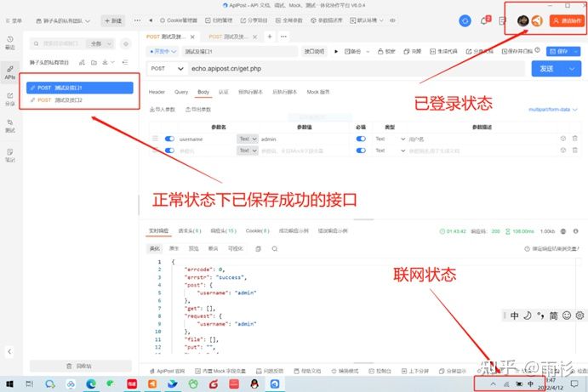Toggle the username parameter enable switch
Screen dimensions: 588x392
point(169,139)
